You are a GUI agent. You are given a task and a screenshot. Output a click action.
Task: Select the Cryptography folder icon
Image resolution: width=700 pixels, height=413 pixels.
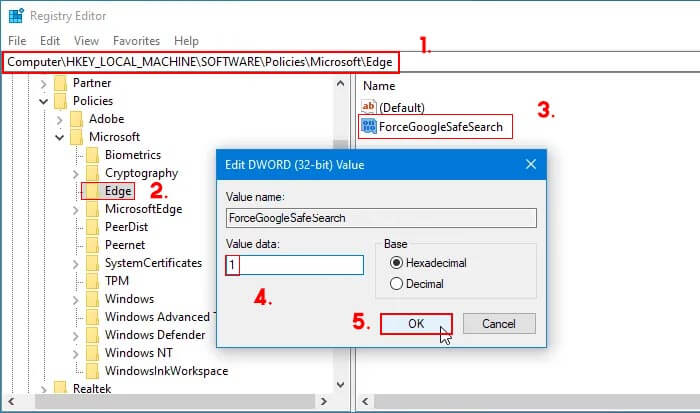[x=92, y=173]
